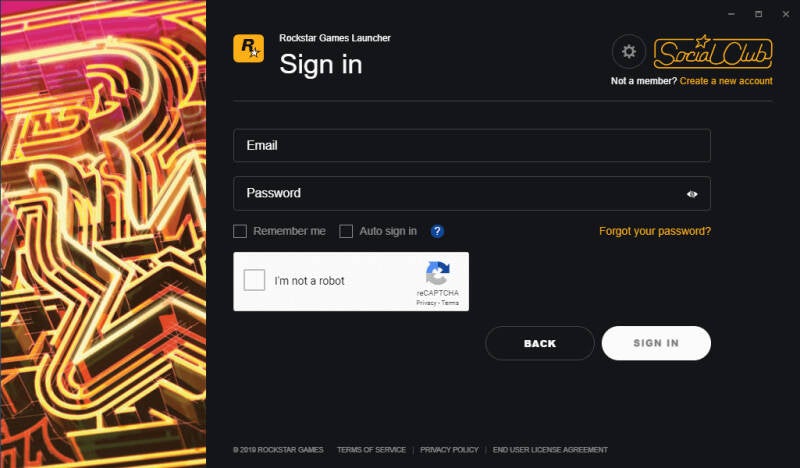
Task: Open the settings gear icon
Action: click(x=629, y=52)
